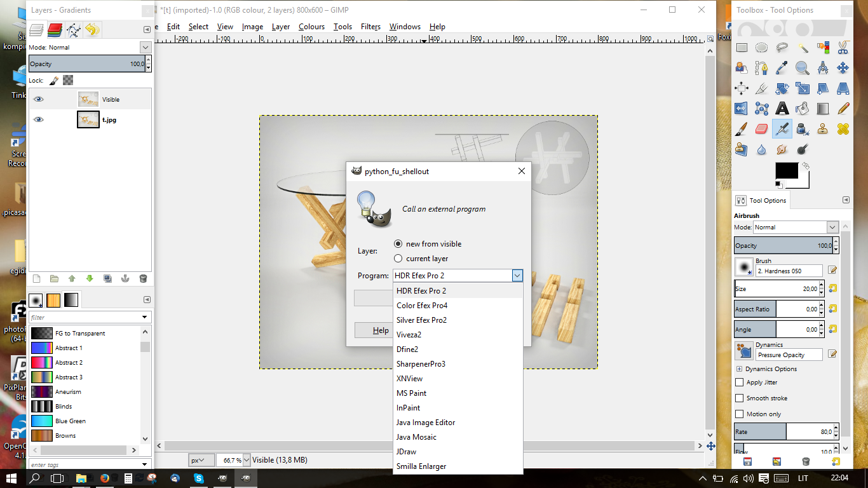Screen dimensions: 868x488
Task: Select the Measure compass tool
Action: click(x=823, y=68)
